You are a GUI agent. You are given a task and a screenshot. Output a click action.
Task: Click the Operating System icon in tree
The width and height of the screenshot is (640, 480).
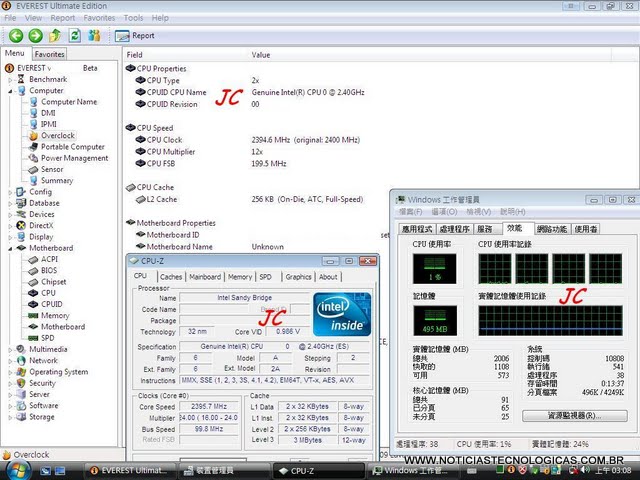coord(21,372)
